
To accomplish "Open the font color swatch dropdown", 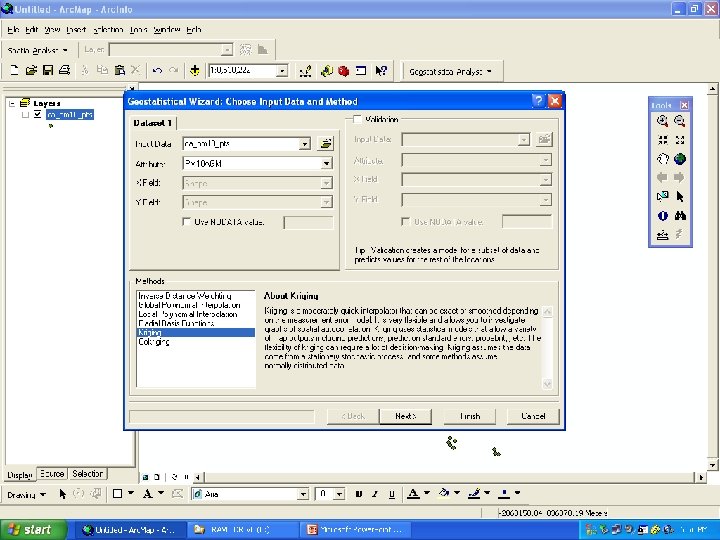I will tap(426, 494).
